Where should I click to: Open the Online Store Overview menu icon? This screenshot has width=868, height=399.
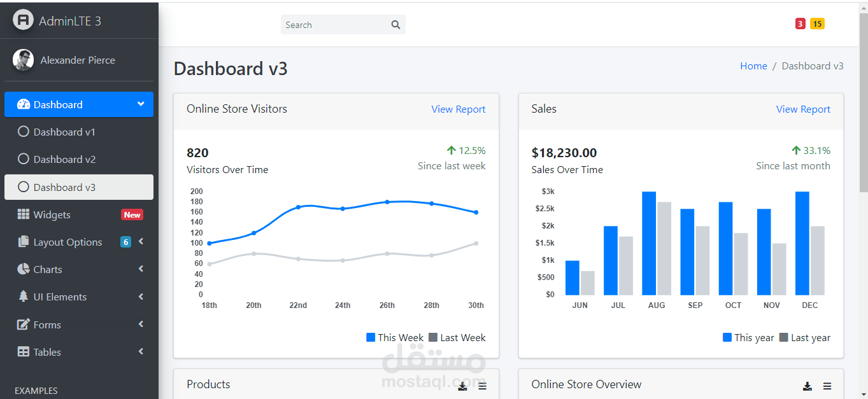coord(827,386)
